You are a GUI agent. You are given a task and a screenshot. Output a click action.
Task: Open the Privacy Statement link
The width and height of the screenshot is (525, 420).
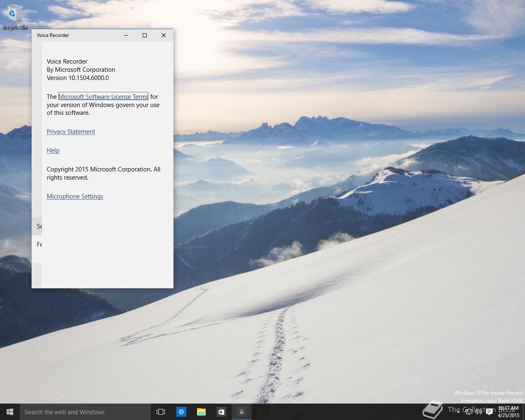click(x=71, y=132)
